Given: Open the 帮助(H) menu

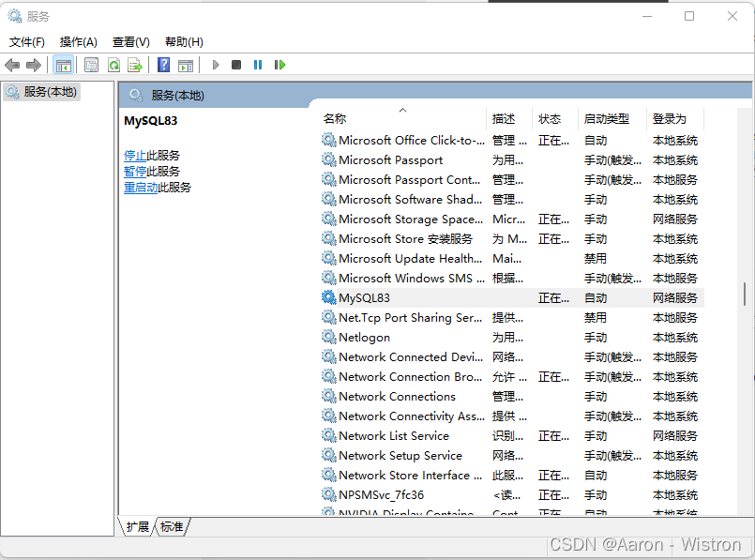Looking at the screenshot, I should click(x=184, y=42).
